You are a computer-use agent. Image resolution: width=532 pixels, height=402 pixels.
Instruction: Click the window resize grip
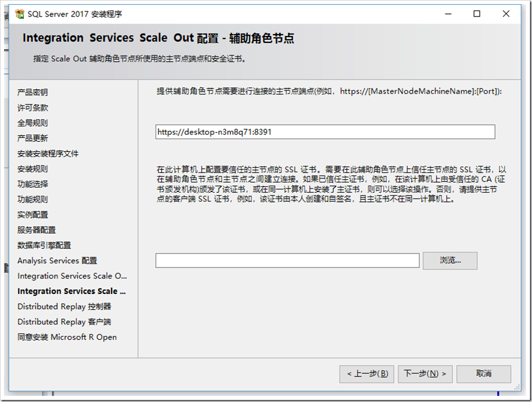pyautogui.click(x=517, y=387)
